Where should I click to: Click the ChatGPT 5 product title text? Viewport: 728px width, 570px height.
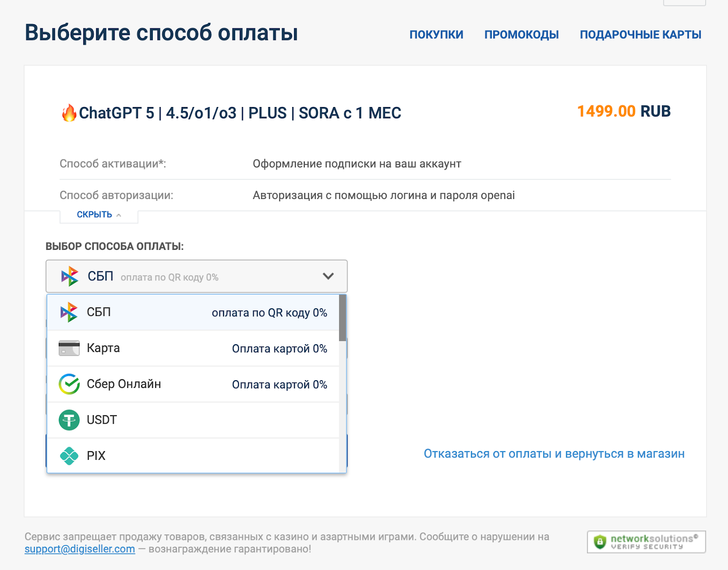click(x=240, y=113)
